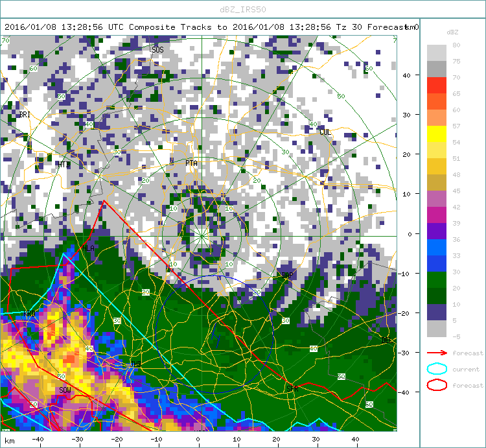
Task: Click the KRB station label
Action: [29, 313]
